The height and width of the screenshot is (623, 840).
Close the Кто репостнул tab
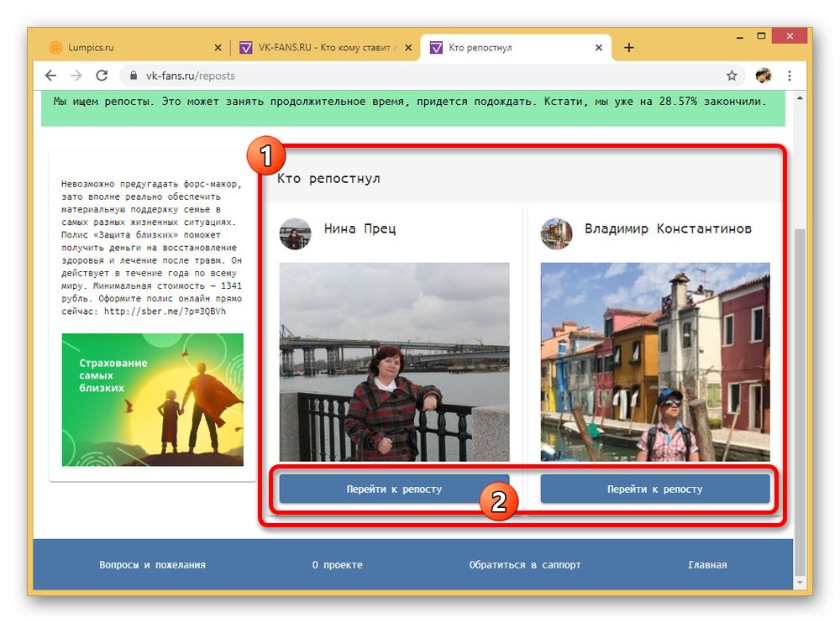pyautogui.click(x=599, y=48)
